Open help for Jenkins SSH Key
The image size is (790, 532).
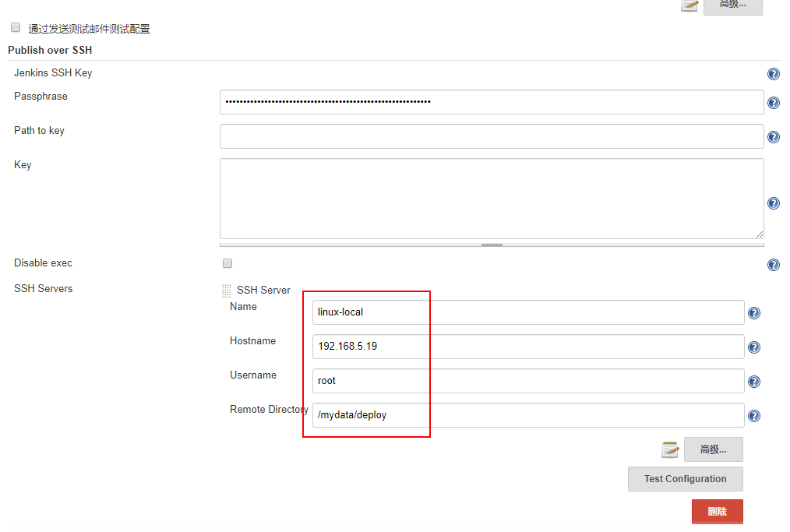(x=774, y=74)
